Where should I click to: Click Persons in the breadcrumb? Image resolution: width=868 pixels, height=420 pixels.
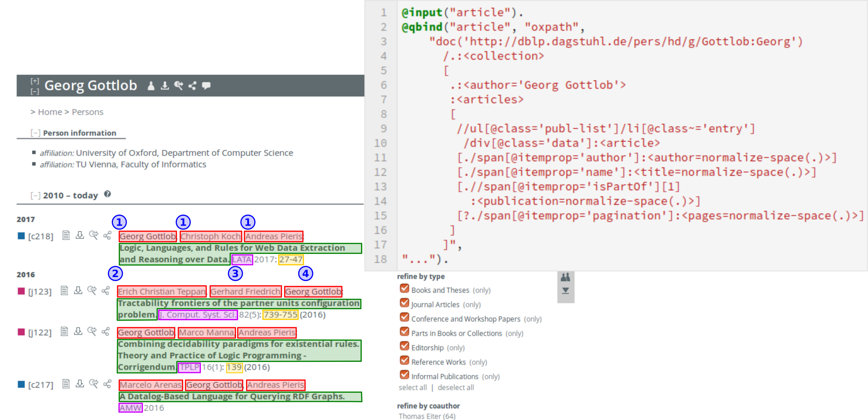click(x=87, y=112)
